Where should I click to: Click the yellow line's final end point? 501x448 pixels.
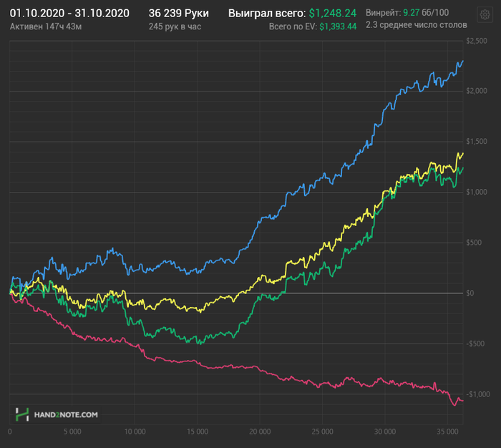point(463,153)
